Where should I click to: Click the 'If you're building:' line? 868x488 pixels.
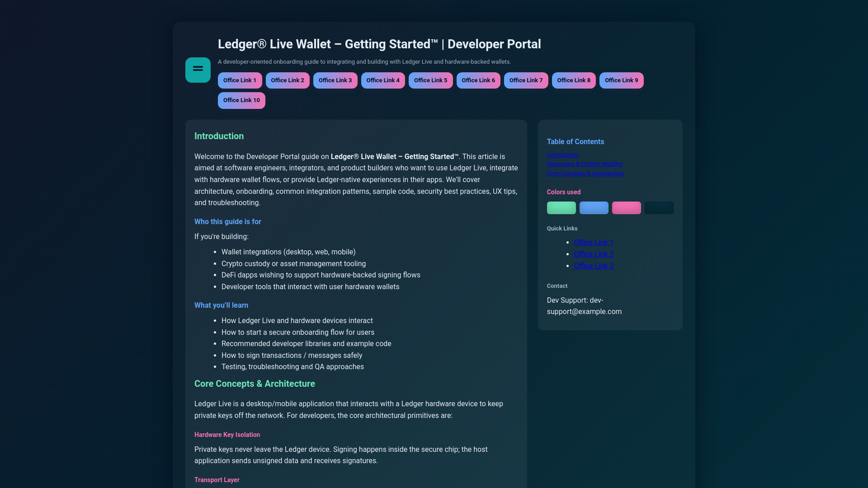222,237
